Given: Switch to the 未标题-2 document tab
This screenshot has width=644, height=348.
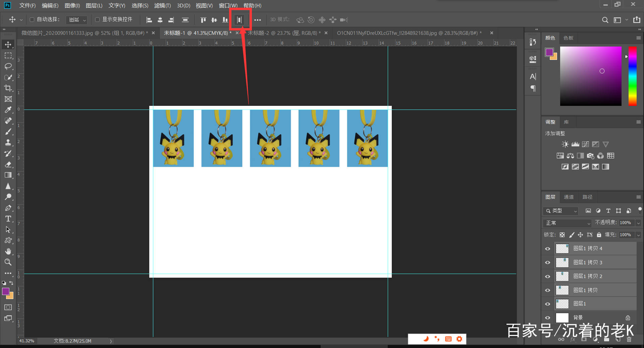Looking at the screenshot, I should coord(284,33).
